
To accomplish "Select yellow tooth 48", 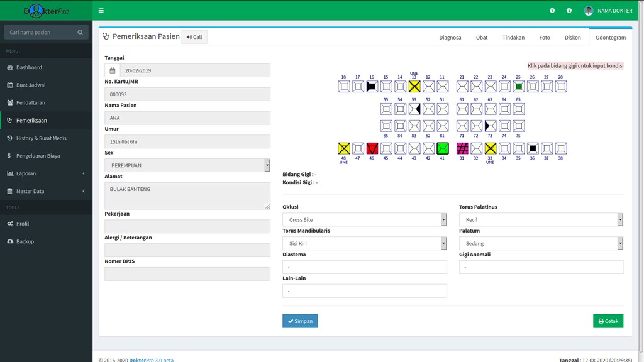I will (x=344, y=148).
